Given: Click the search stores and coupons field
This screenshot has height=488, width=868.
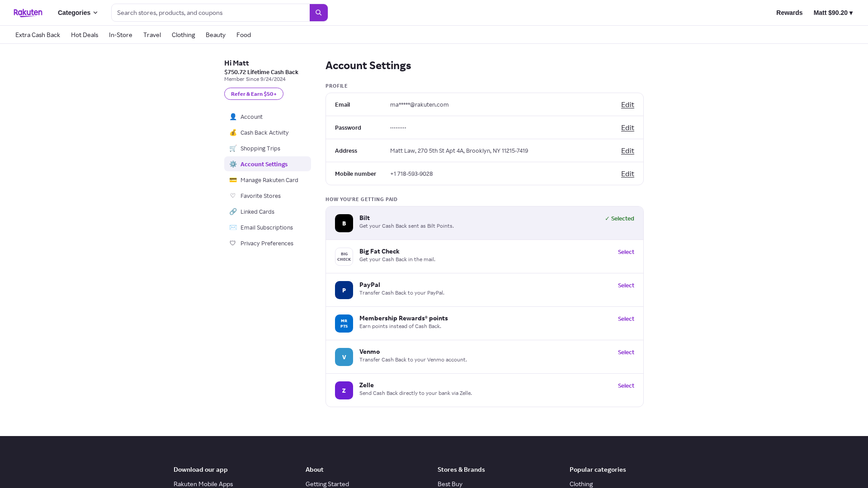Looking at the screenshot, I should click(x=211, y=13).
